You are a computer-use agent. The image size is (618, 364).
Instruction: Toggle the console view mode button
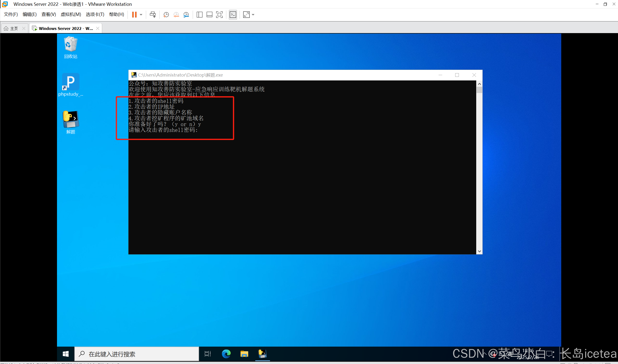(233, 15)
